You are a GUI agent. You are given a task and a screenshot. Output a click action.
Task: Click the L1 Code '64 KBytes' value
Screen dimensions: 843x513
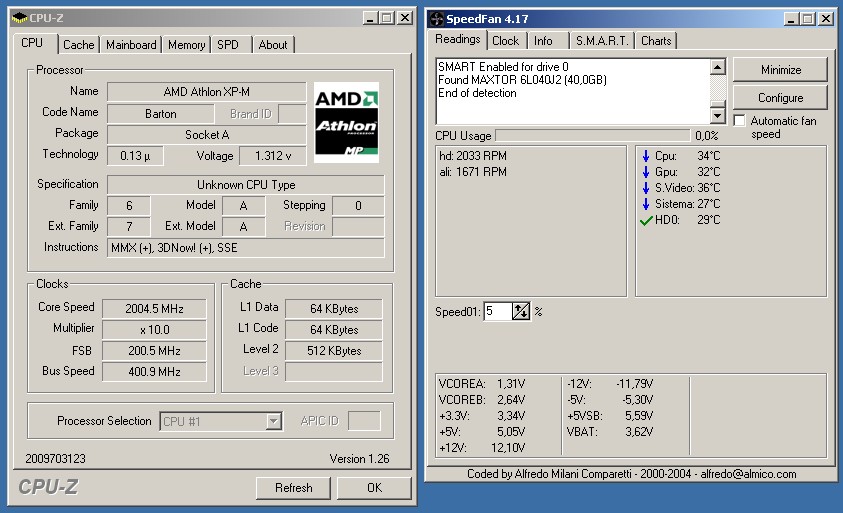click(x=334, y=330)
